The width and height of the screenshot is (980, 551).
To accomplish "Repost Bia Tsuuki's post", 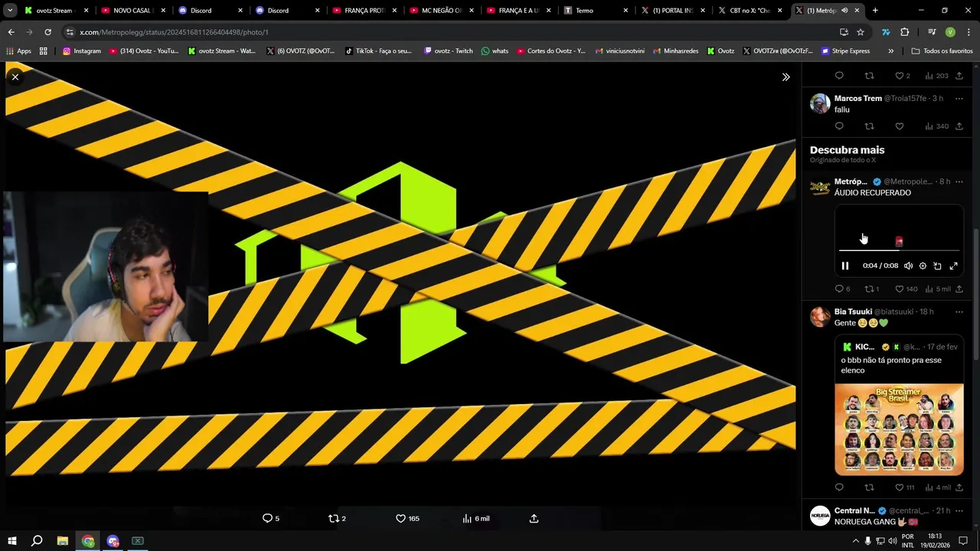I will (869, 487).
